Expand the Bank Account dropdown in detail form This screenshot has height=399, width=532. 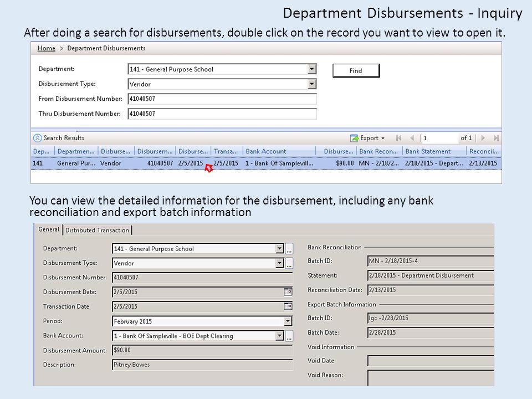pyautogui.click(x=279, y=336)
